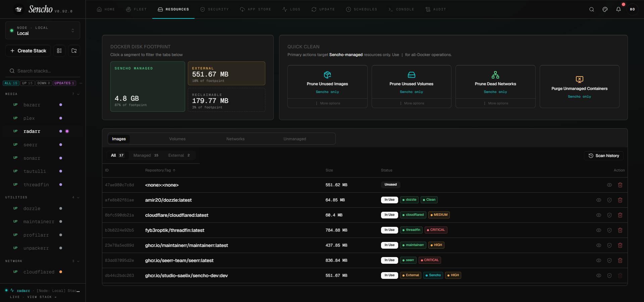Delete the cloudflare/cloudflared:latest image

tap(620, 215)
